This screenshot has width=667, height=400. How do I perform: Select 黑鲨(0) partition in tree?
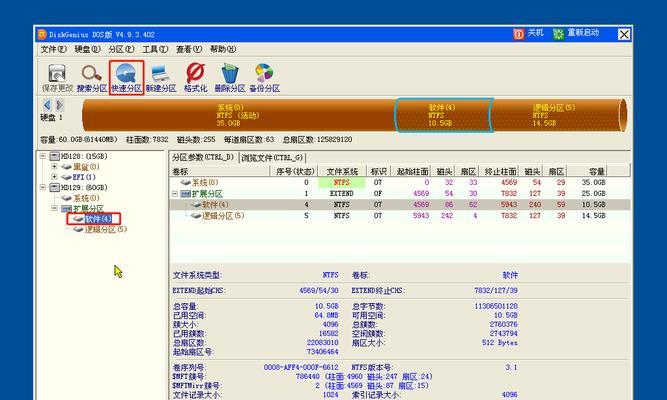[86, 166]
